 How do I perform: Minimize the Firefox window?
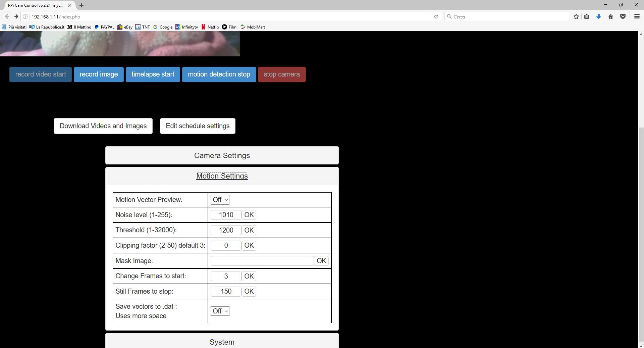(x=605, y=5)
